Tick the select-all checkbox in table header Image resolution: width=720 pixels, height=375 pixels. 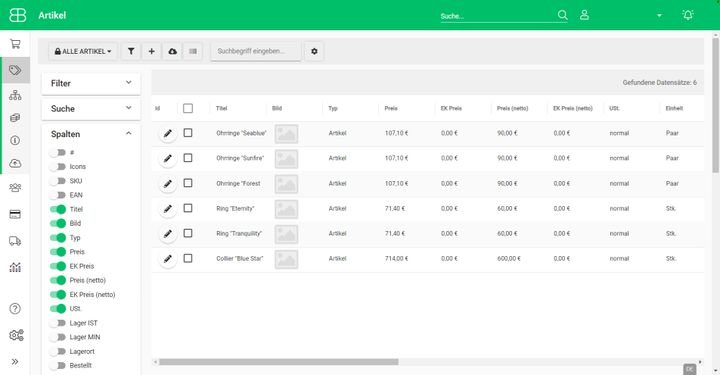pos(188,108)
